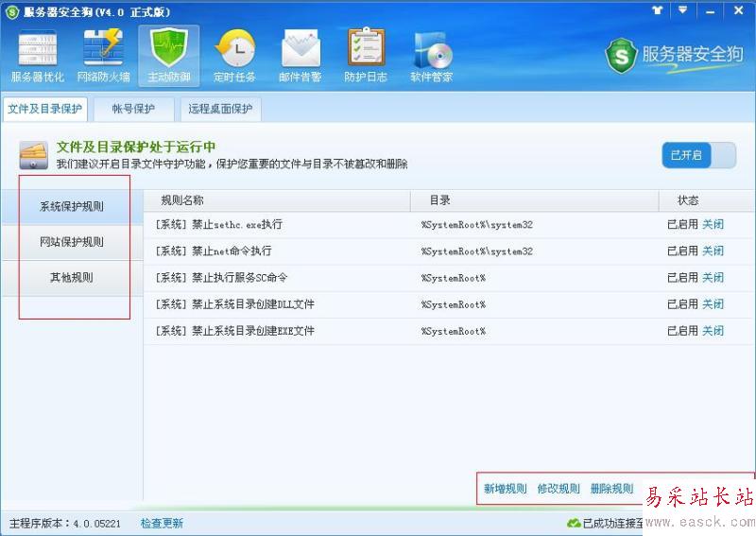Select 系统保护规则 in the sidebar
Screen dimensions: 756x536
72,207
